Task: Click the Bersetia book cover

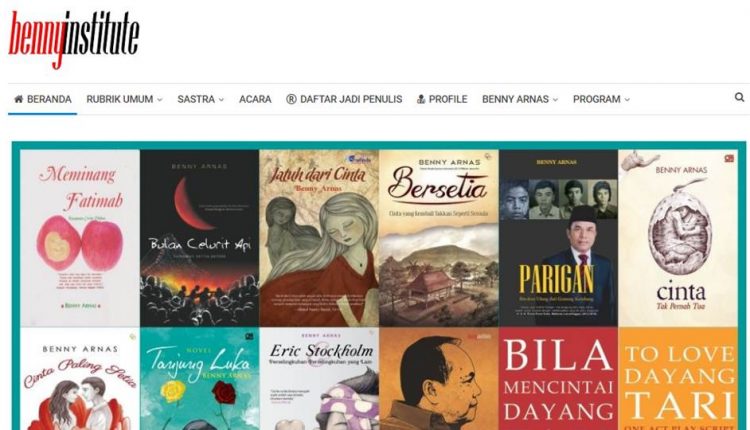Action: pos(439,238)
